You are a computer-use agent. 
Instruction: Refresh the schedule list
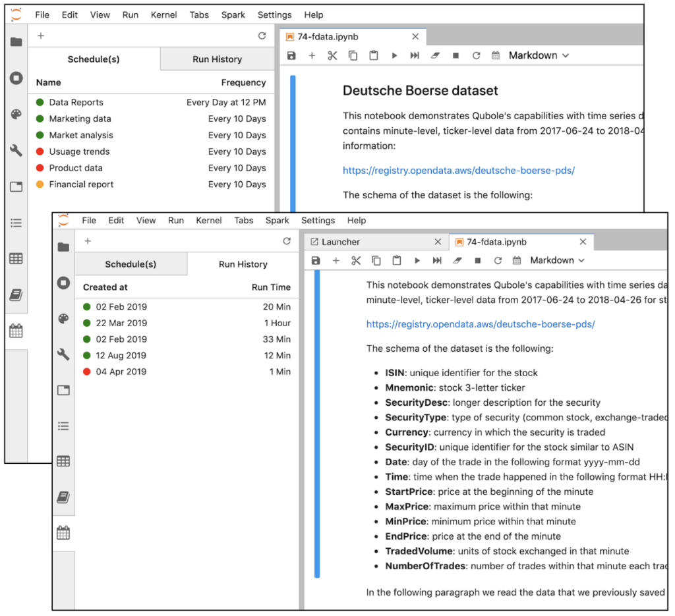coord(287,241)
